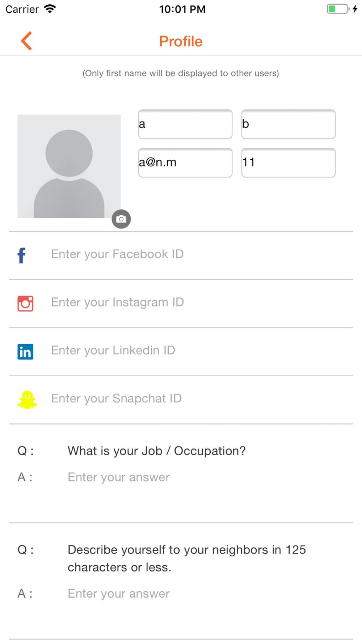Select the profile avatar placeholder image

(x=69, y=166)
